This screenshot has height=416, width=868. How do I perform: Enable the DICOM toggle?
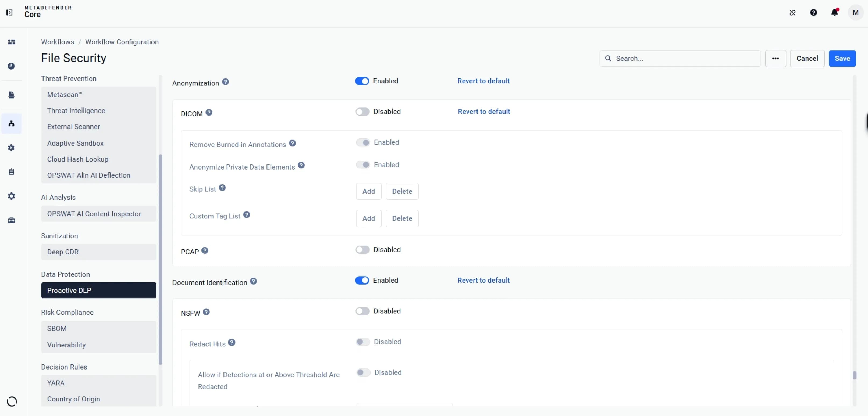pos(362,112)
